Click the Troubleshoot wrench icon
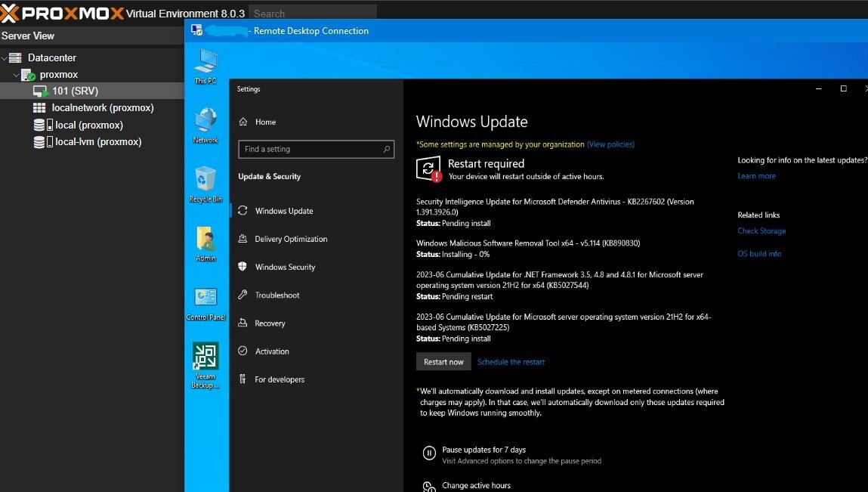This screenshot has height=492, width=868. pyautogui.click(x=242, y=295)
